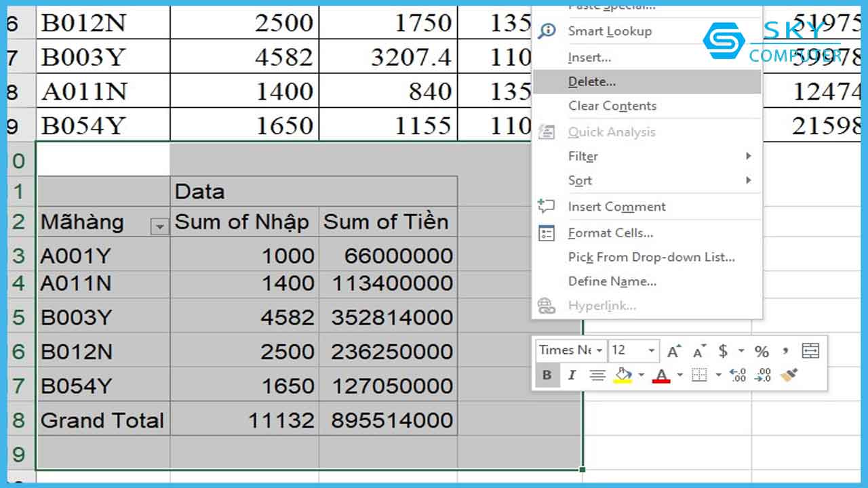This screenshot has height=488, width=868.
Task: Open the Mãhàng pivot filter dropdown
Action: [160, 227]
